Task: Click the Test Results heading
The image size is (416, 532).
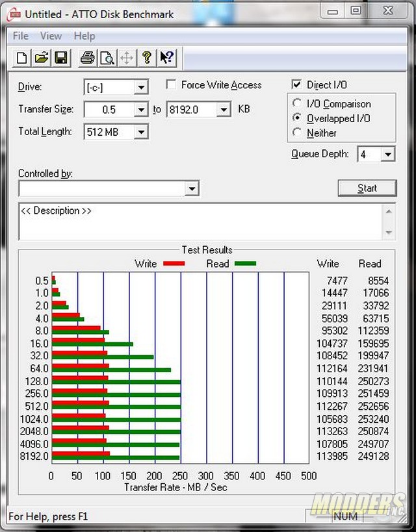Action: tap(207, 250)
